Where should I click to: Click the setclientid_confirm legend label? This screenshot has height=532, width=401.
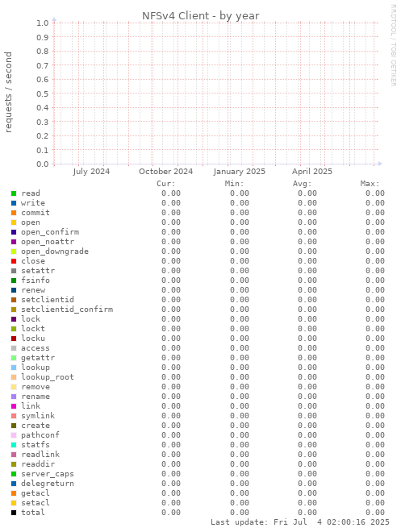(x=67, y=310)
